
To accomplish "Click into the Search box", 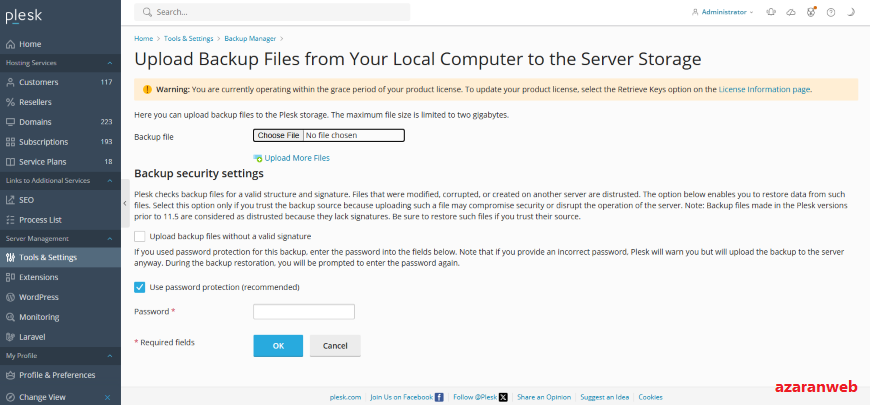I will 272,12.
